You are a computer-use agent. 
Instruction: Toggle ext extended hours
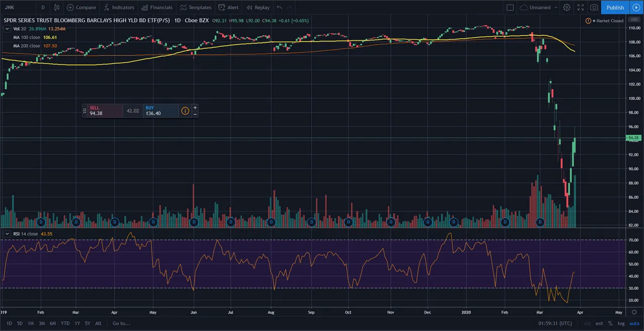(599, 323)
